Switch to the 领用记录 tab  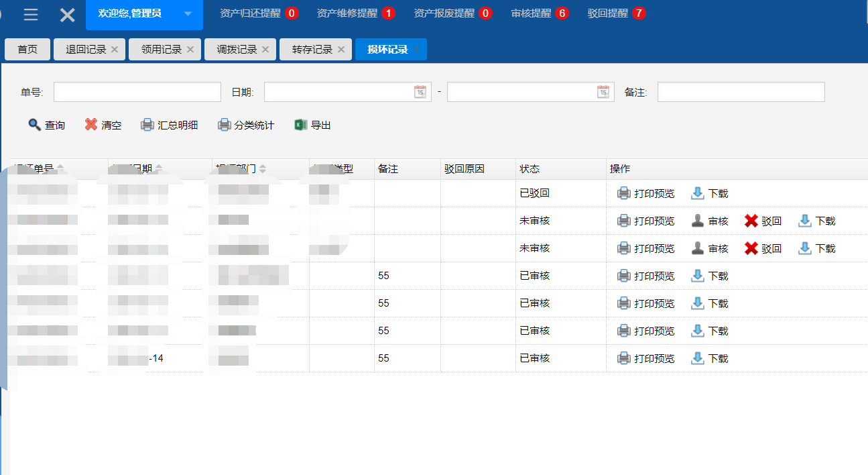pos(160,49)
